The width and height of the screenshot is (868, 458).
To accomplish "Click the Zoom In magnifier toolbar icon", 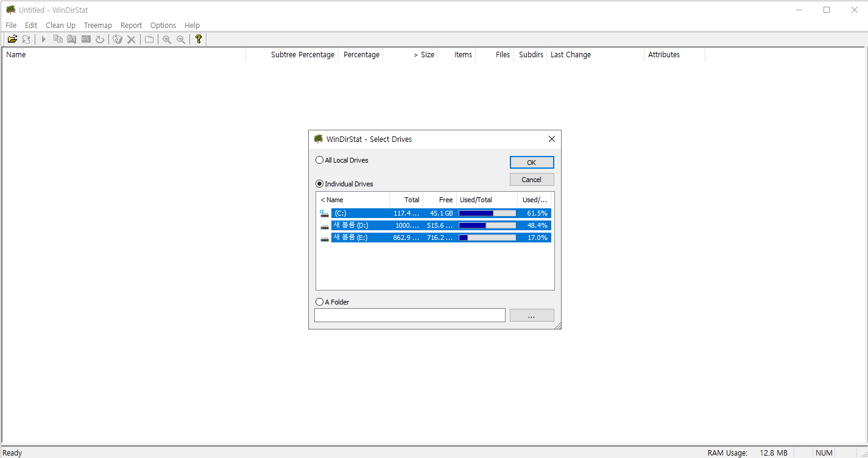I will (x=167, y=39).
